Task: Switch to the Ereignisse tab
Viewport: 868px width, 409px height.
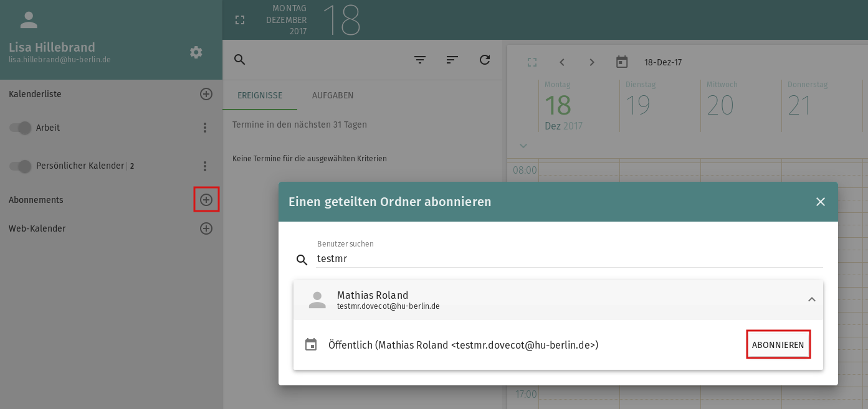Action: (260, 96)
